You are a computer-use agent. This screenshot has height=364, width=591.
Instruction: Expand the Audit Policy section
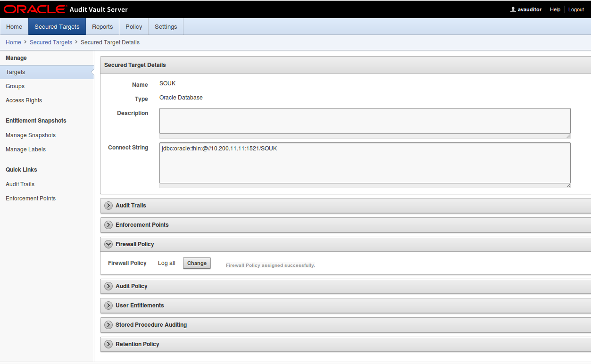pos(108,286)
